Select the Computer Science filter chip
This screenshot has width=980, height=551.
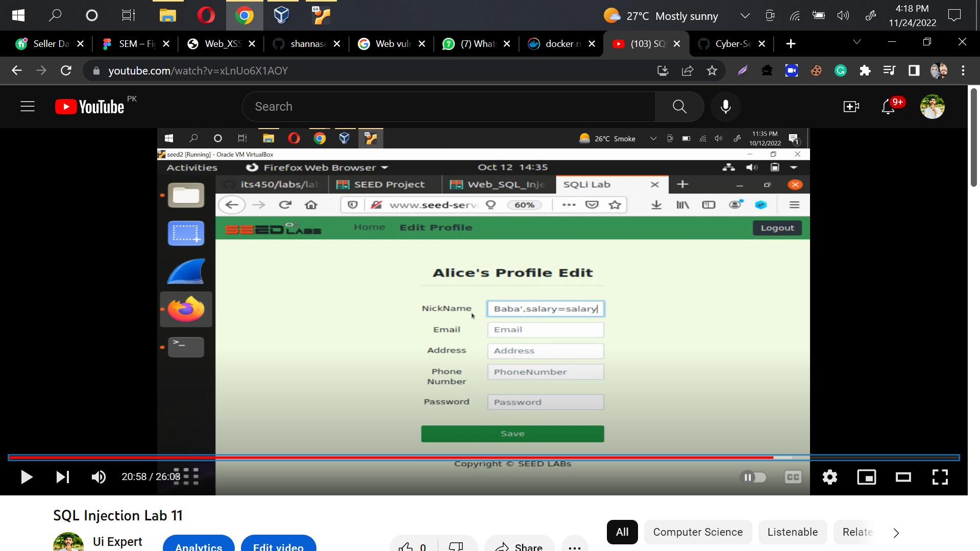(x=698, y=532)
